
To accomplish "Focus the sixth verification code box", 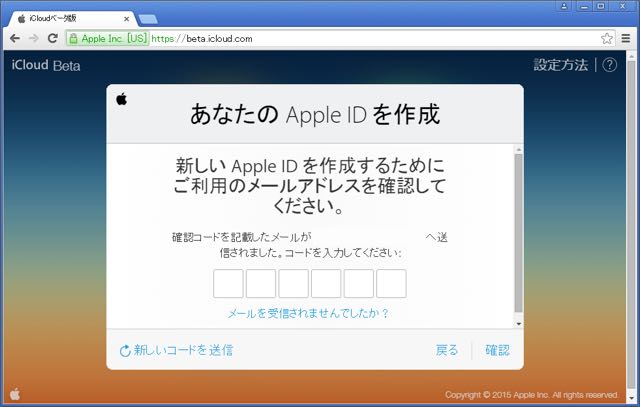I will [391, 283].
